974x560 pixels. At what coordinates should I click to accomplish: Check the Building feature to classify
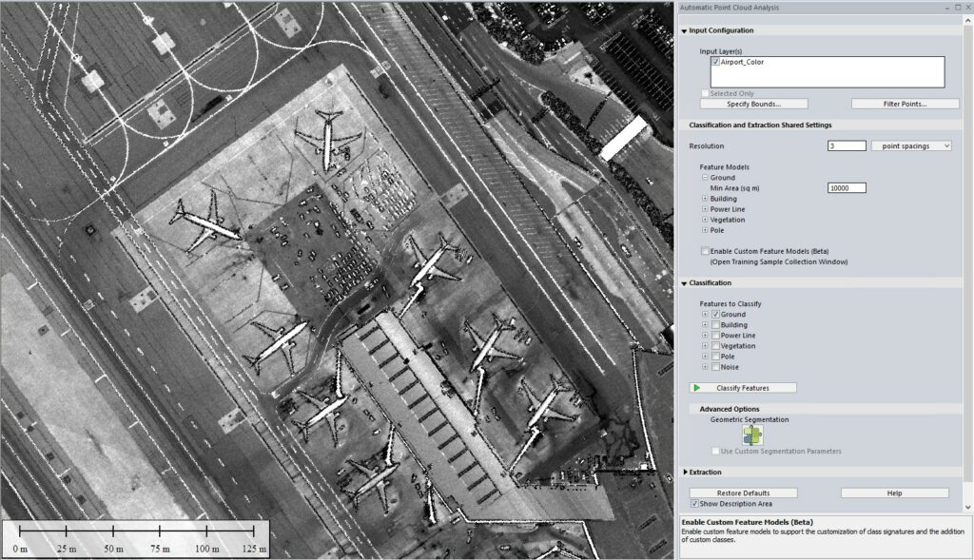(715, 325)
